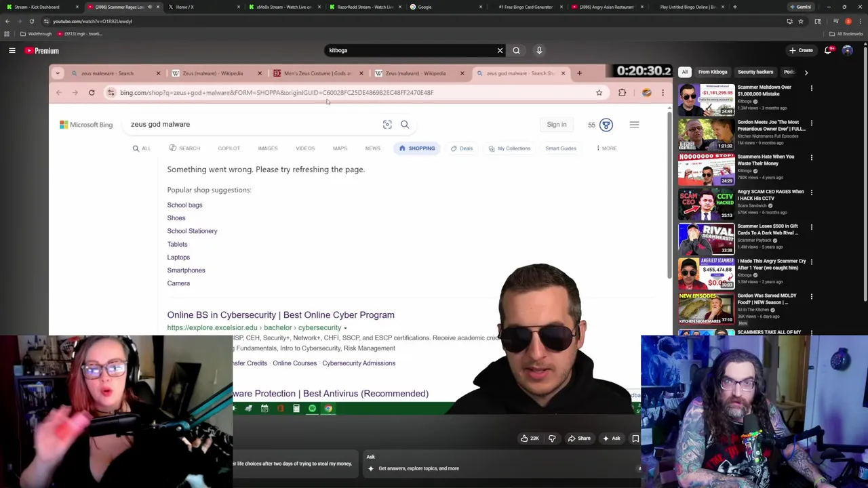
Task: Open Bing My Collections chip
Action: click(510, 148)
